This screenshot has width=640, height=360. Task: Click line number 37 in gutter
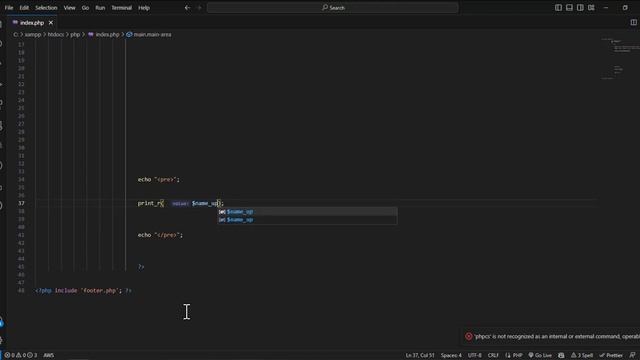tap(21, 203)
